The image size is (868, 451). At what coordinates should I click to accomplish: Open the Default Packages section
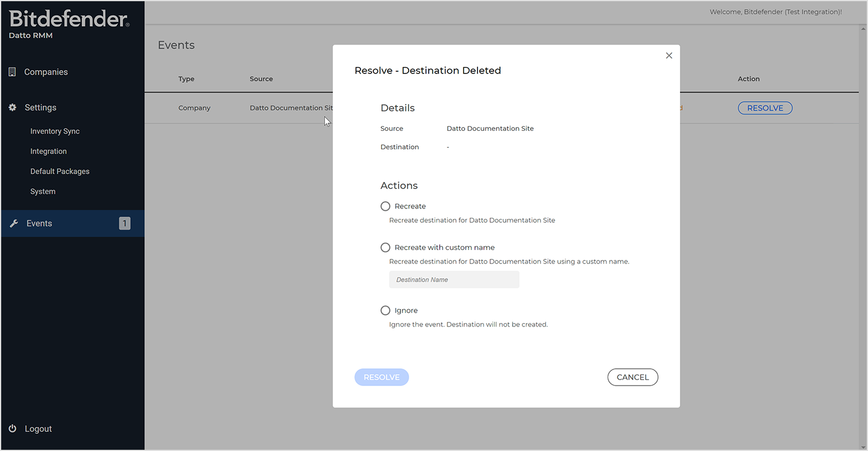pyautogui.click(x=60, y=171)
